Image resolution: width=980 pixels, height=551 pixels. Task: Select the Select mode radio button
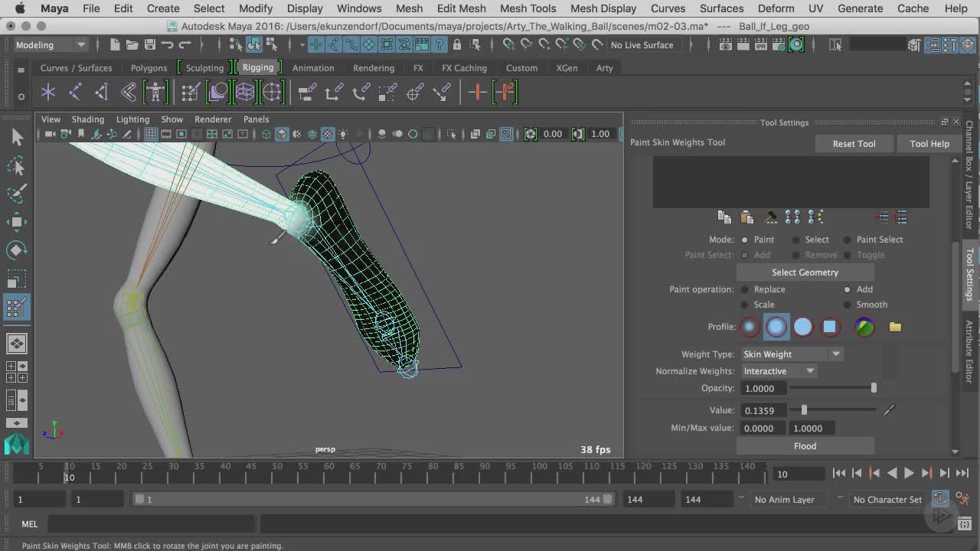pyautogui.click(x=796, y=240)
